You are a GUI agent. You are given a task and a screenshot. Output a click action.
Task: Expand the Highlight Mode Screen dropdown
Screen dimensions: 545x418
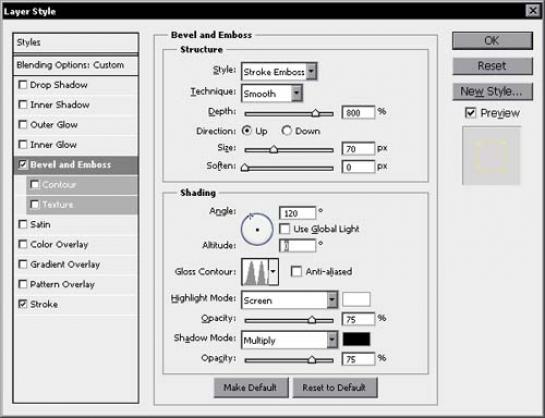290,300
